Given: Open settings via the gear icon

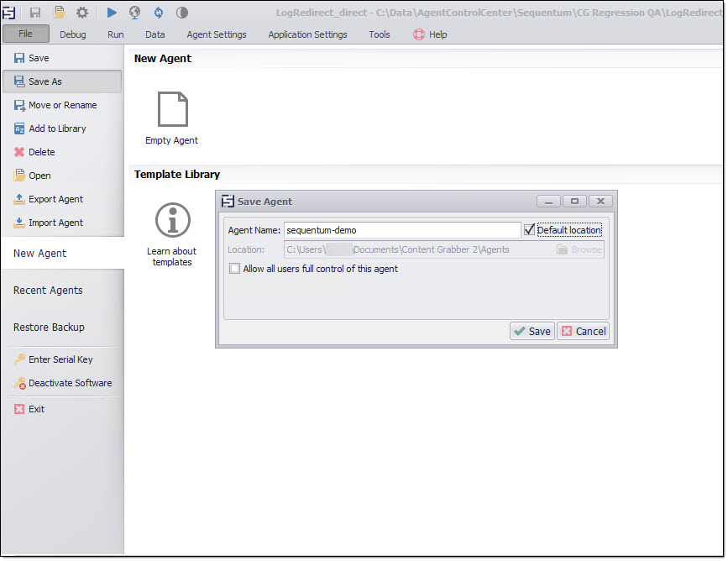Looking at the screenshot, I should (x=82, y=13).
